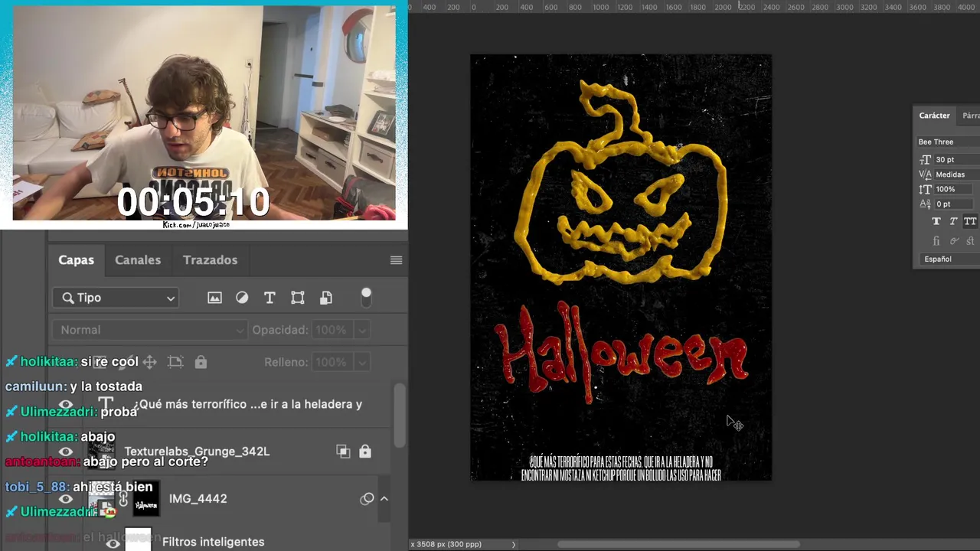Hide the IMG_4442 layer

point(66,499)
